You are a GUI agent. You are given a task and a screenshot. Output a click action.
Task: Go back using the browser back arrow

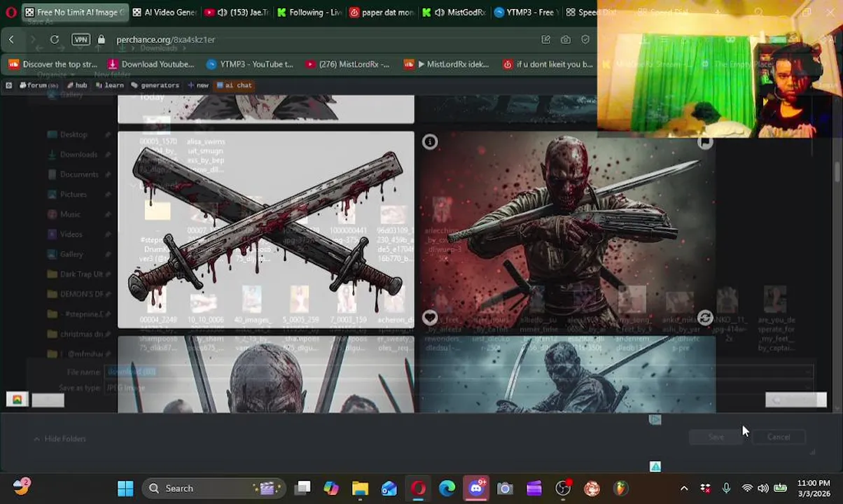click(x=11, y=40)
